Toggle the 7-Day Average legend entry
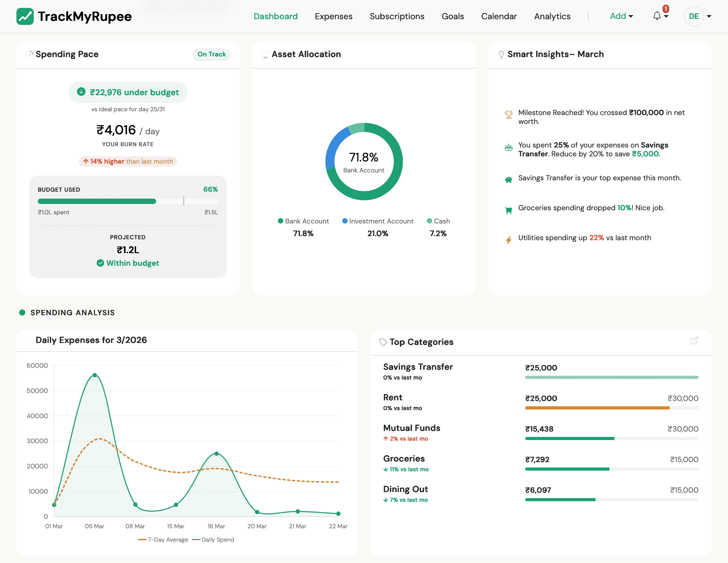 tap(163, 539)
